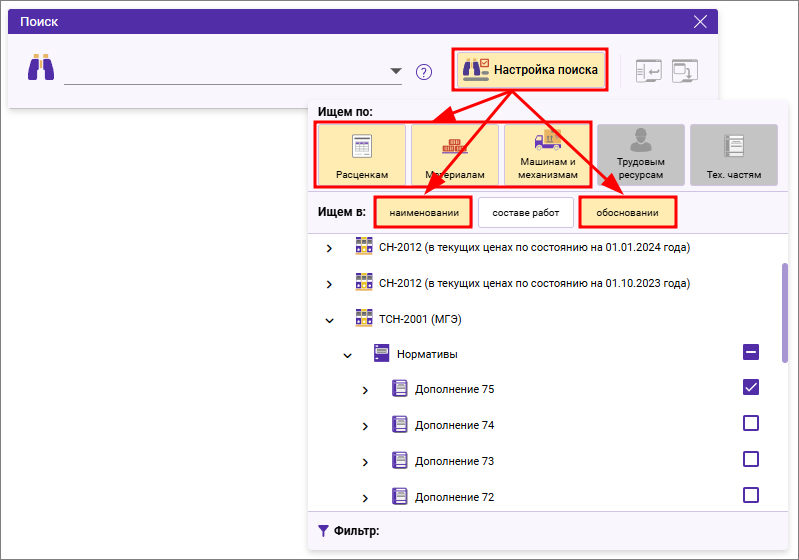Toggle search in обосновании
This screenshot has height=560, width=799.
(x=628, y=212)
